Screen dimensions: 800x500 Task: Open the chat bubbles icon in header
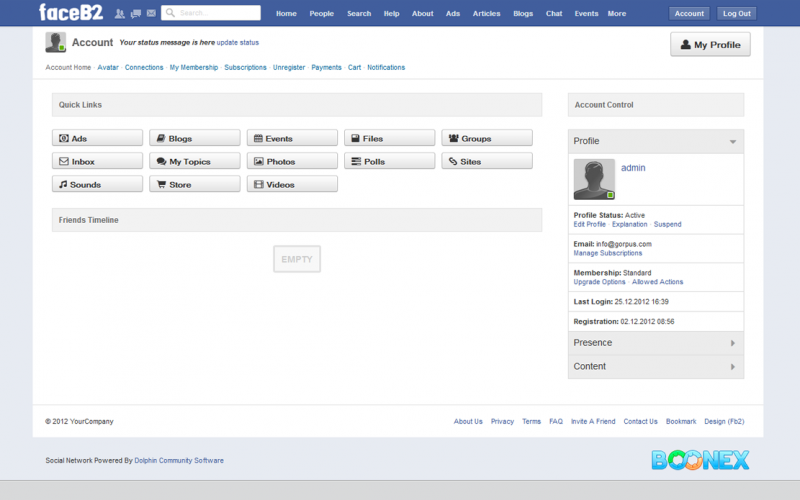pos(135,13)
